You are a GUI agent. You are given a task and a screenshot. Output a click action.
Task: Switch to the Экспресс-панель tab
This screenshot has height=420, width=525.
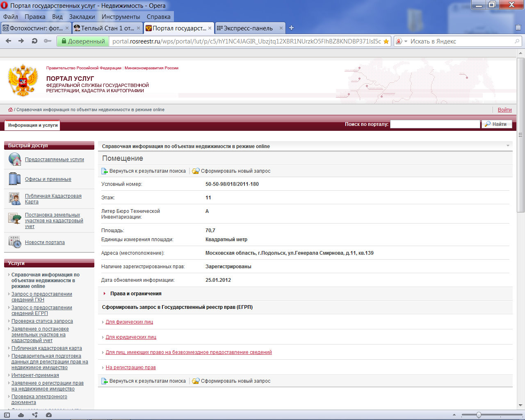(x=248, y=28)
